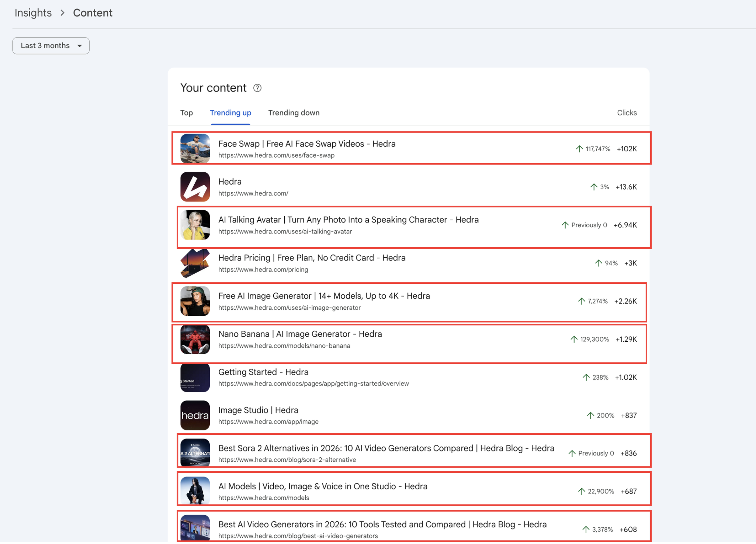This screenshot has height=544, width=756.
Task: Click the getting-started/overview URL text
Action: (x=313, y=384)
